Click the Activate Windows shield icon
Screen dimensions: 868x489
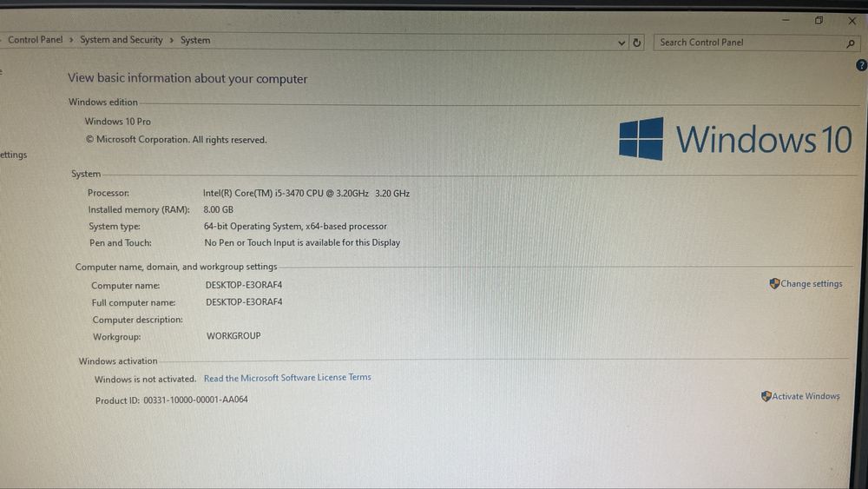(766, 396)
